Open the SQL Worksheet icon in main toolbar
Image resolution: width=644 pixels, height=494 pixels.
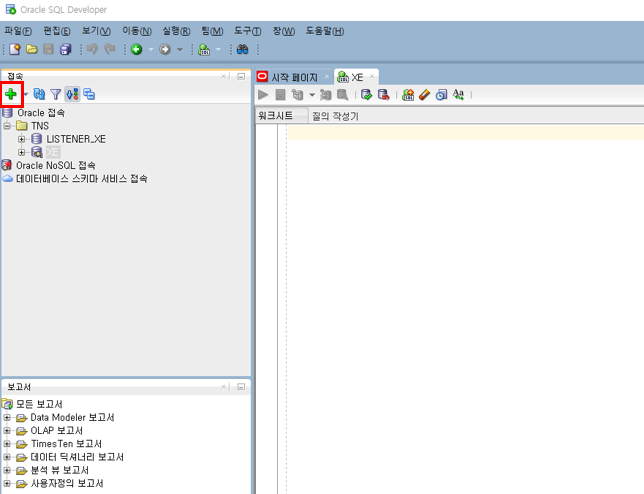204,49
